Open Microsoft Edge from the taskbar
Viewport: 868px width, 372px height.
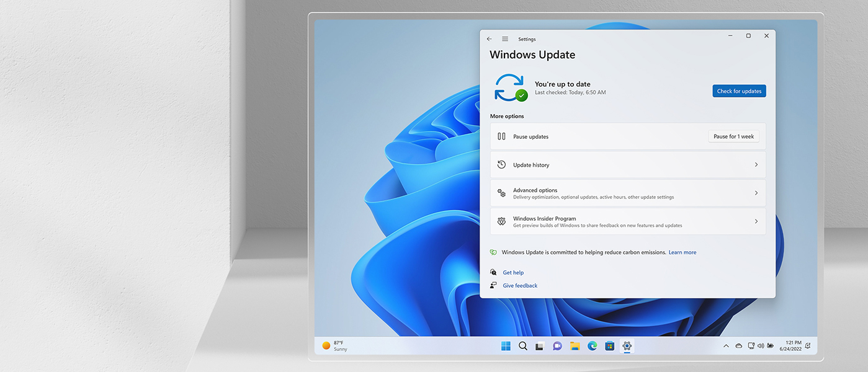coord(592,345)
